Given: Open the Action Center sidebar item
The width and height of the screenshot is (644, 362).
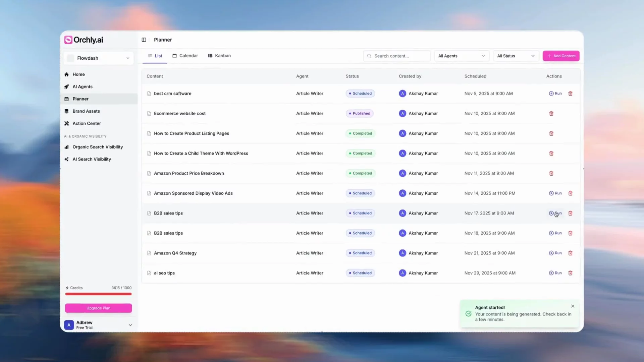Looking at the screenshot, I should pos(87,123).
